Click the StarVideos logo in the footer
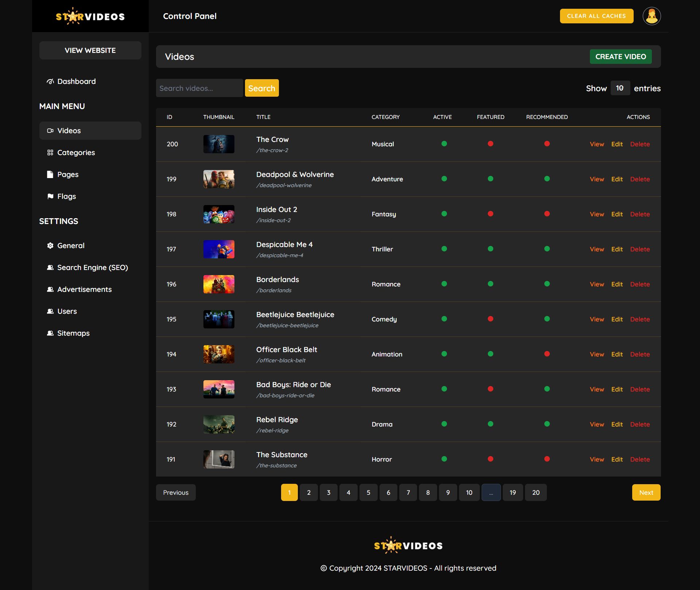700x590 pixels. coord(408,545)
